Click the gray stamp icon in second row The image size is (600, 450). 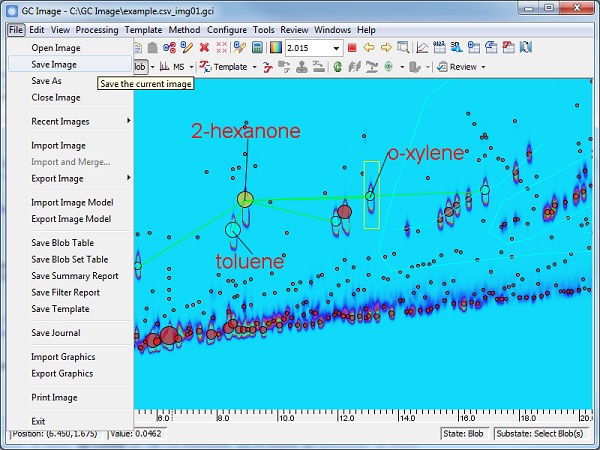[x=302, y=67]
